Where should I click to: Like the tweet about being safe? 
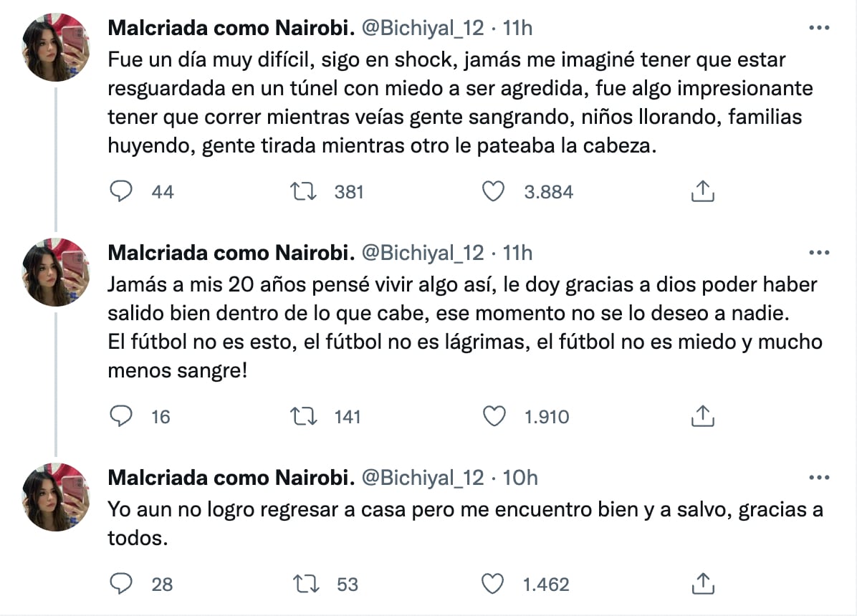tap(494, 584)
